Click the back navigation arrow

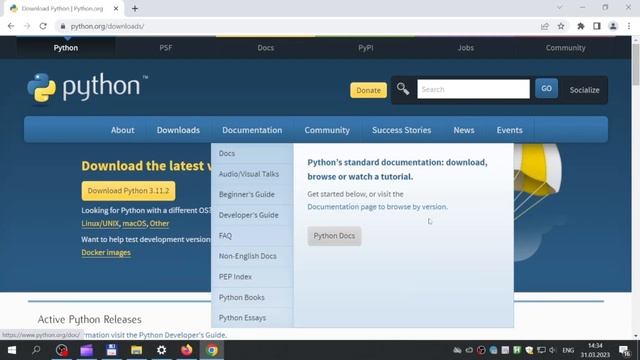click(x=11, y=26)
